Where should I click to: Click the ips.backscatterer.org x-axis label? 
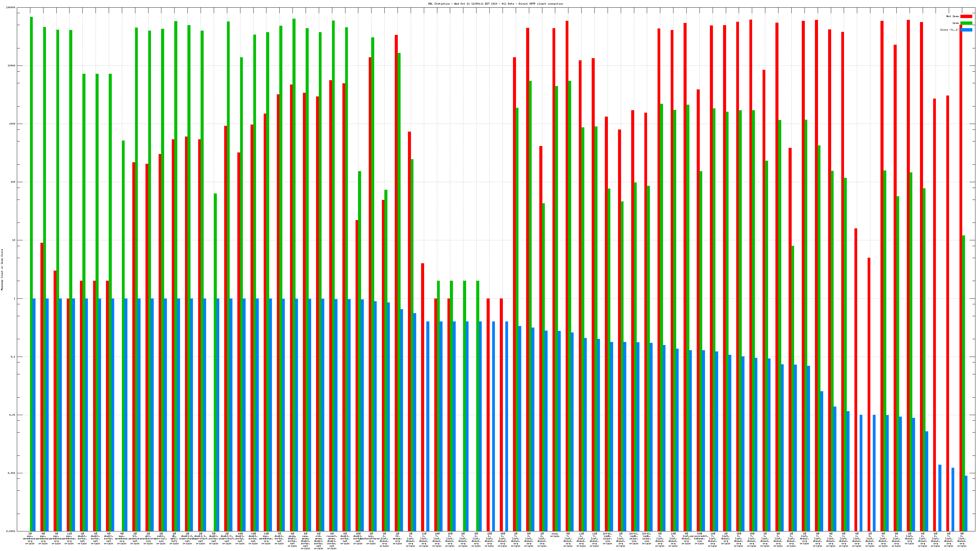point(371,538)
